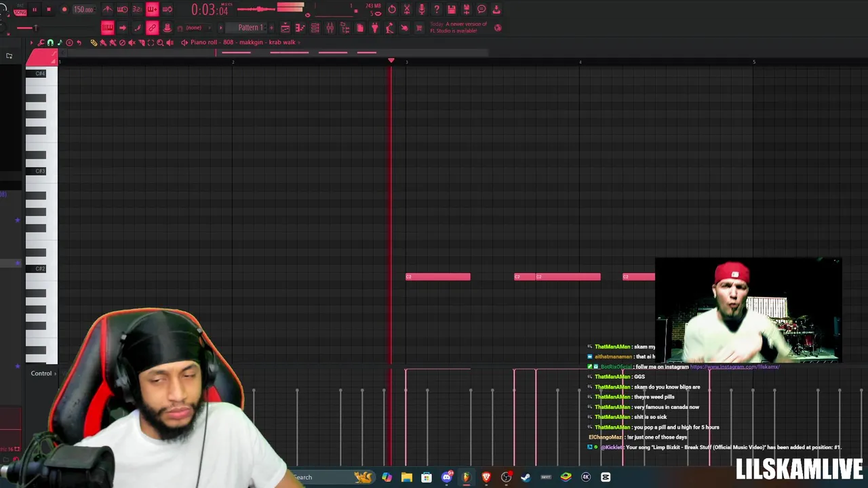Open the target channel selector before Piano roll title

click(x=184, y=43)
